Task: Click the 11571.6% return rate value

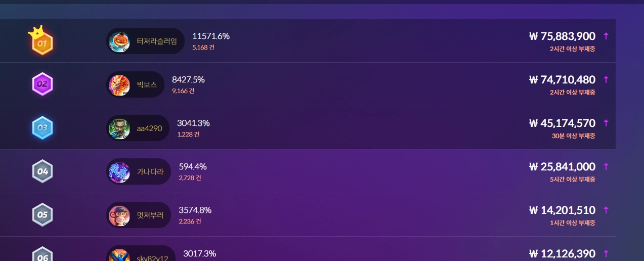Action: click(x=211, y=36)
